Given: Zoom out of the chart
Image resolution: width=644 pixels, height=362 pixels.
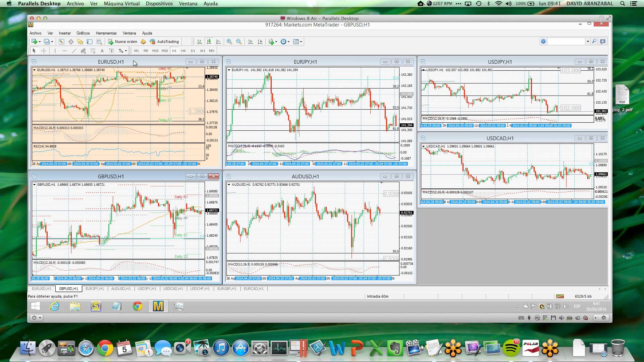Looking at the screenshot, I should [x=239, y=42].
